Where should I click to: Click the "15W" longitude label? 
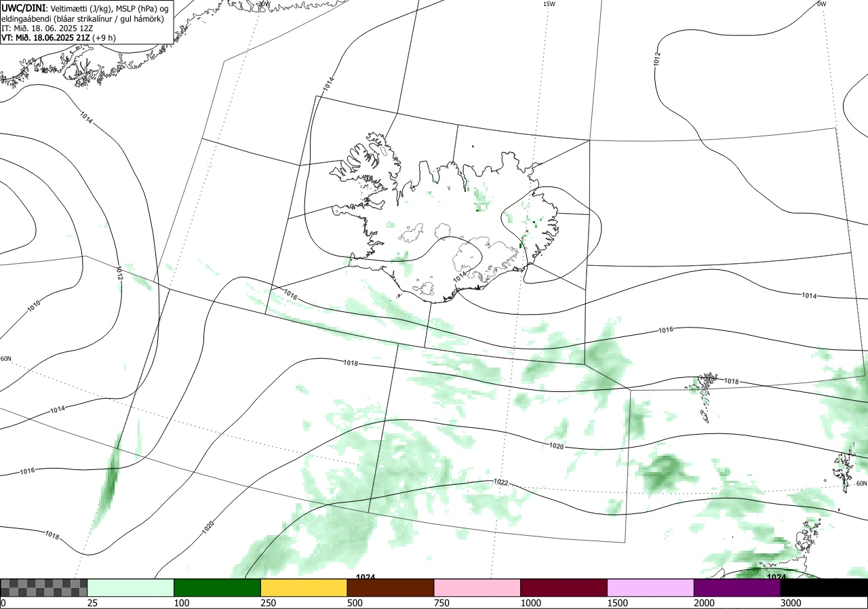(549, 4)
